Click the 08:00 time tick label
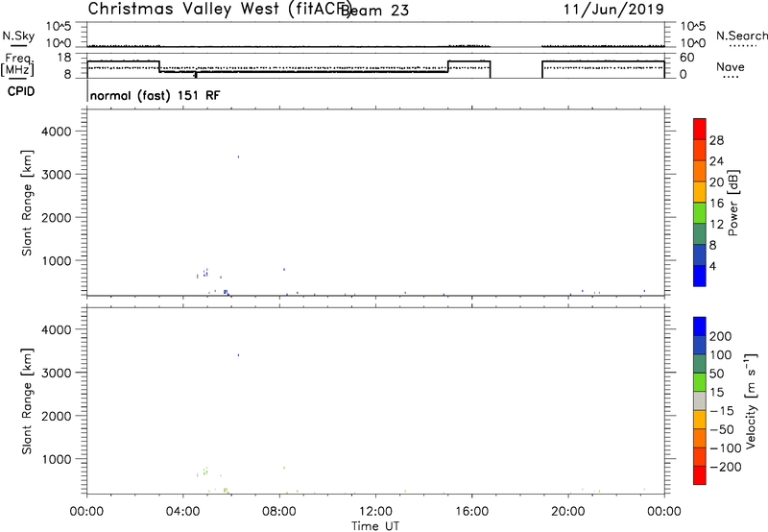This screenshot has height=532, width=768. (279, 512)
